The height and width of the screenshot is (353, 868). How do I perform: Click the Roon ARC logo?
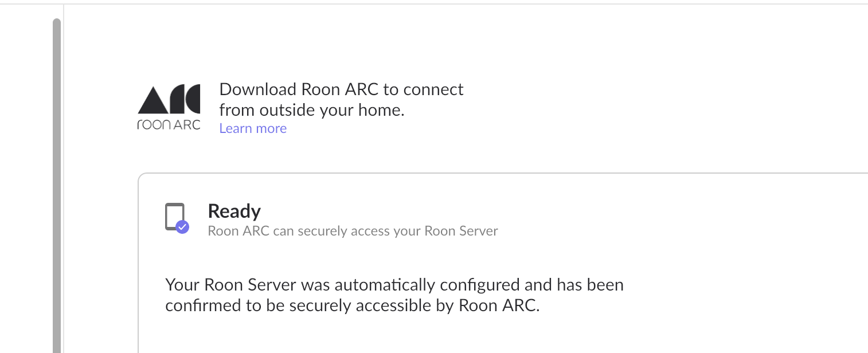coord(169,107)
